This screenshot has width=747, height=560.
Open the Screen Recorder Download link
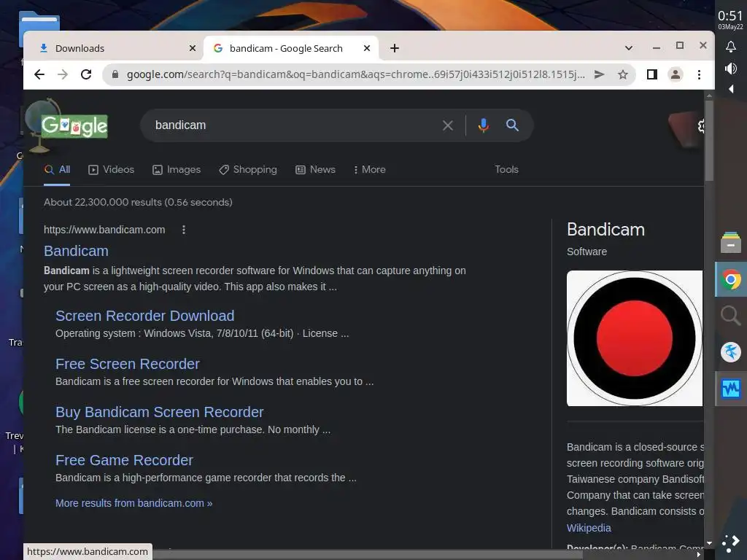click(x=145, y=316)
